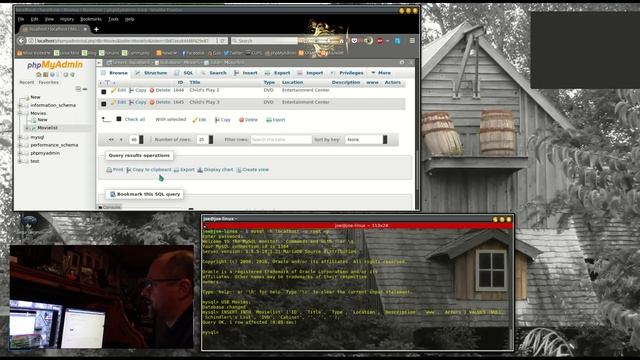Focus the terminal window mysql prompt
Image resolution: width=640 pixels, height=360 pixels.
coord(211,333)
